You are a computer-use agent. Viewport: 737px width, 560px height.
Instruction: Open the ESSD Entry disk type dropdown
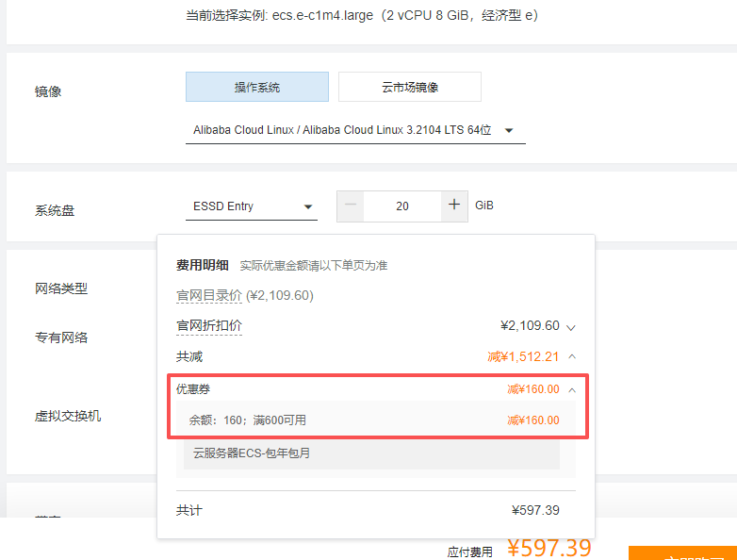coord(251,206)
